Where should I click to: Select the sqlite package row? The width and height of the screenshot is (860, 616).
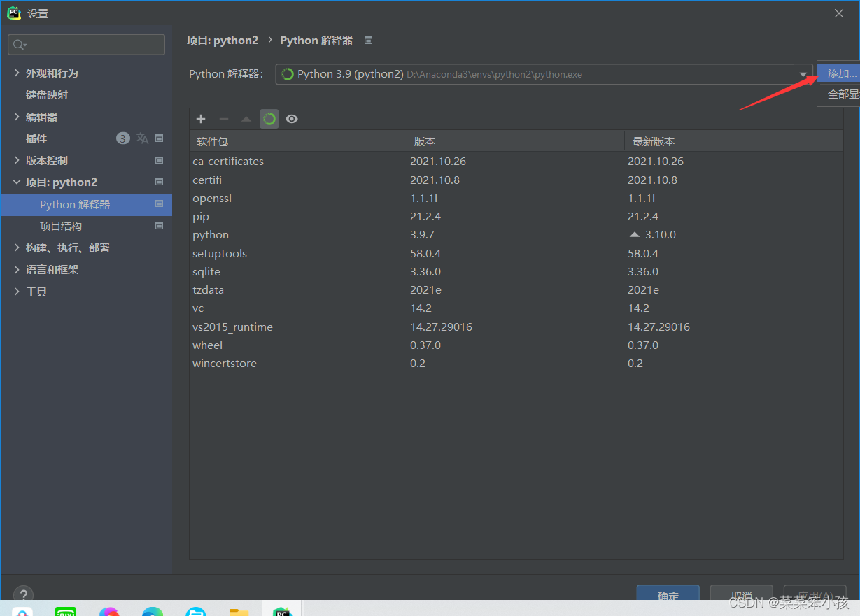click(x=516, y=271)
